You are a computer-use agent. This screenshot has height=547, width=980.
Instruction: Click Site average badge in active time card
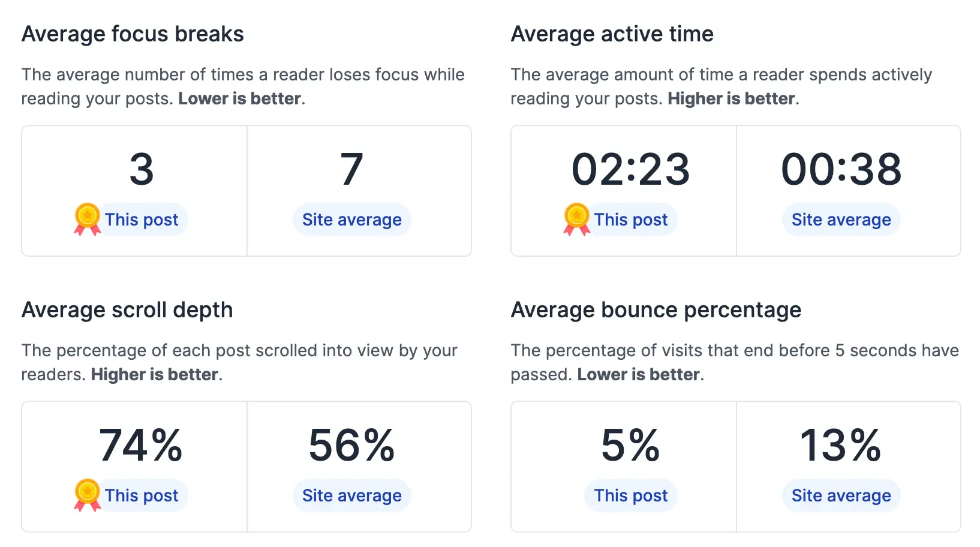click(840, 220)
